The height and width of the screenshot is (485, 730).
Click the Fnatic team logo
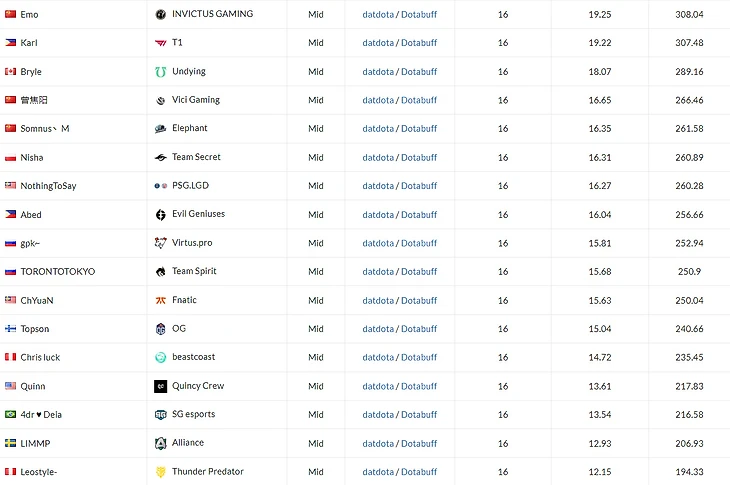click(161, 300)
